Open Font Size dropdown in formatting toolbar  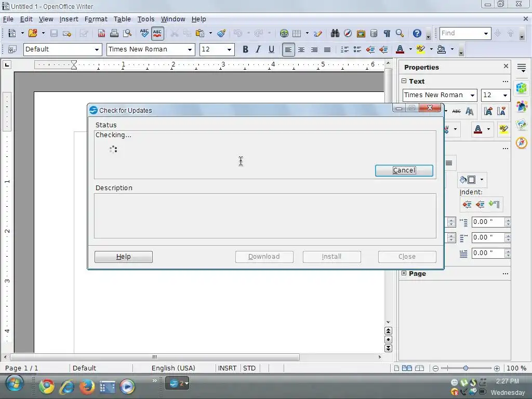(229, 49)
